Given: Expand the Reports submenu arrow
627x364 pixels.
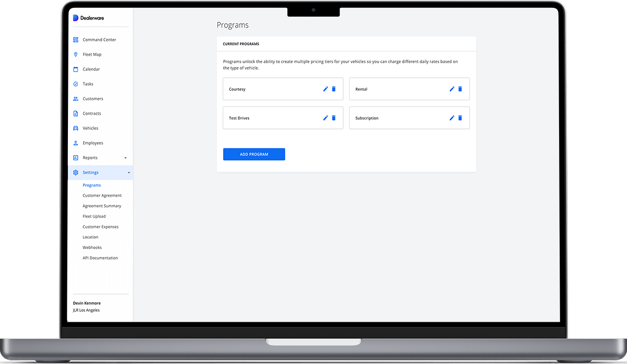Looking at the screenshot, I should coord(125,158).
